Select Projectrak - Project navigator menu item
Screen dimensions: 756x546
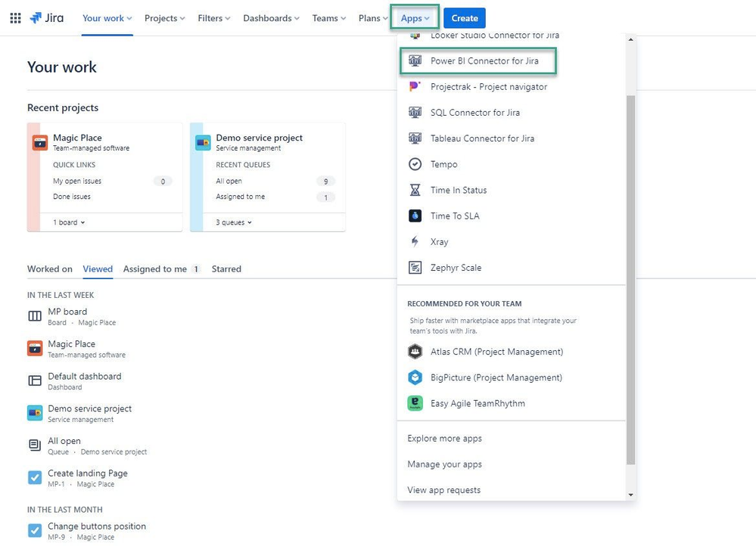pyautogui.click(x=512, y=87)
